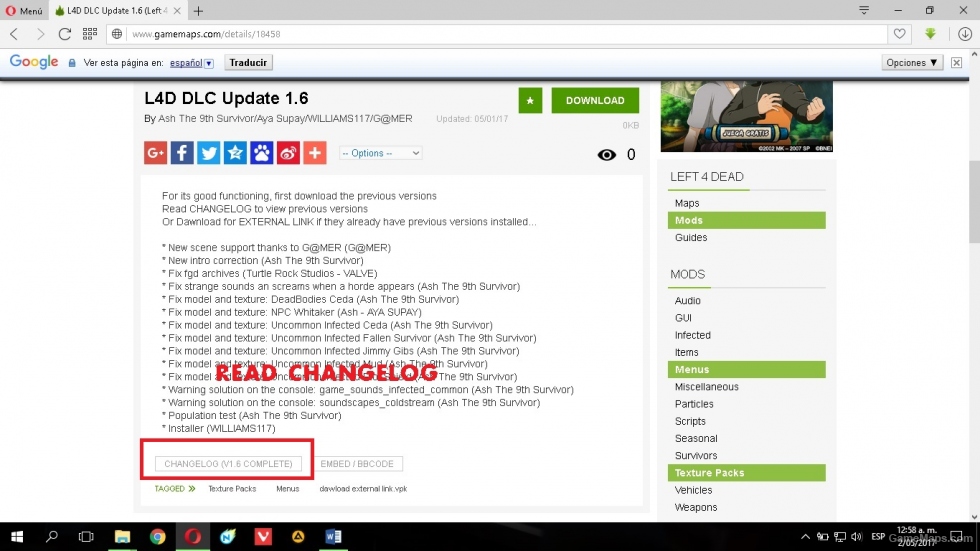Share via QZone star icon
Screen dimensions: 980x551
point(235,152)
